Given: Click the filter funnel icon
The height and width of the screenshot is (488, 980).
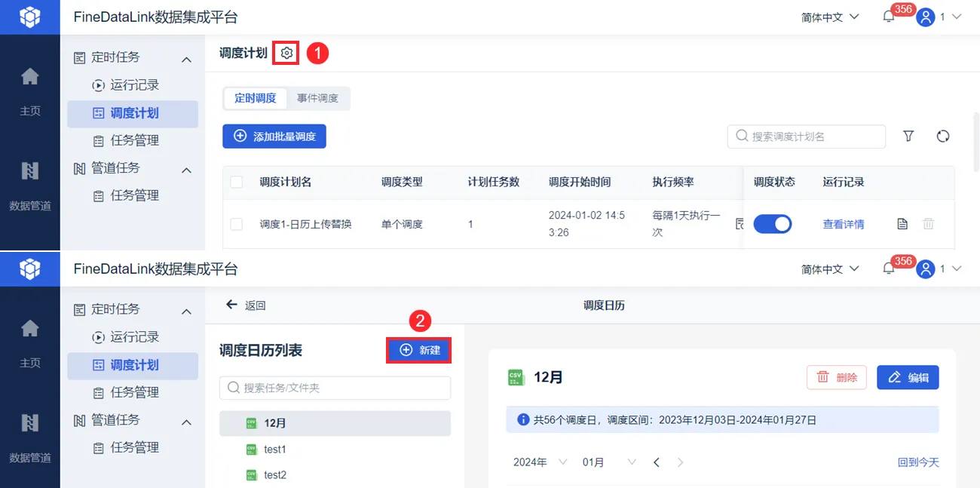Looking at the screenshot, I should [908, 136].
